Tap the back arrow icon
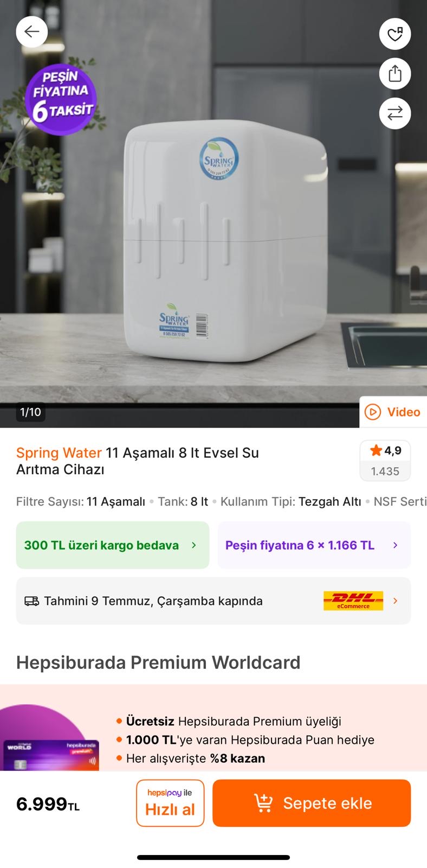427x868 pixels. click(32, 32)
